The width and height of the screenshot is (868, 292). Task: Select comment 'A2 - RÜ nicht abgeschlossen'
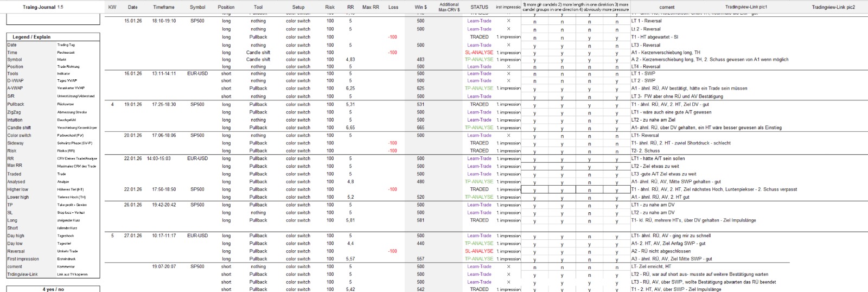[x=661, y=251]
